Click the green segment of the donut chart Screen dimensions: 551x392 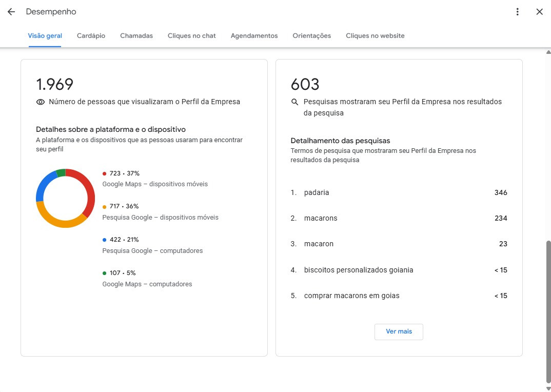(x=61, y=173)
